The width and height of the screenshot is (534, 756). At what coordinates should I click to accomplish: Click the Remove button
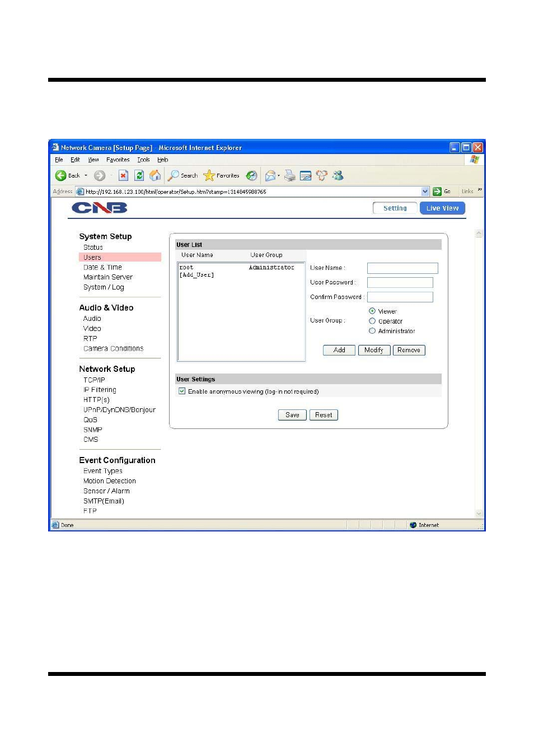tap(409, 351)
